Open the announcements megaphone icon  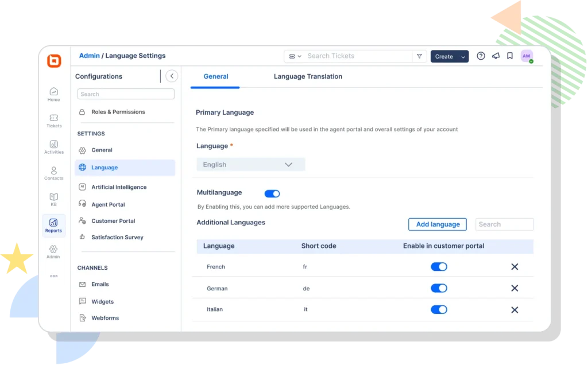click(x=496, y=56)
